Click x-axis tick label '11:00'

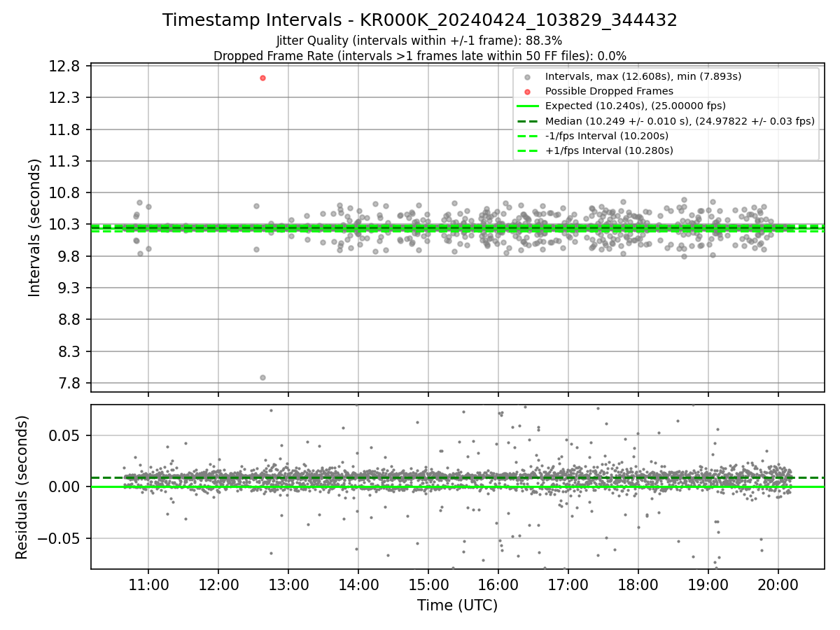pos(148,584)
